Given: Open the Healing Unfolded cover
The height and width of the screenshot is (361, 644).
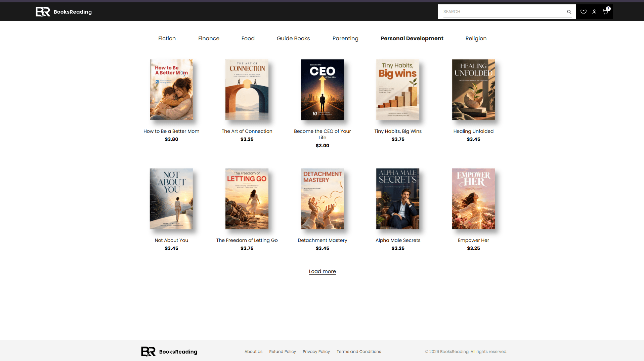Looking at the screenshot, I should pyautogui.click(x=473, y=90).
